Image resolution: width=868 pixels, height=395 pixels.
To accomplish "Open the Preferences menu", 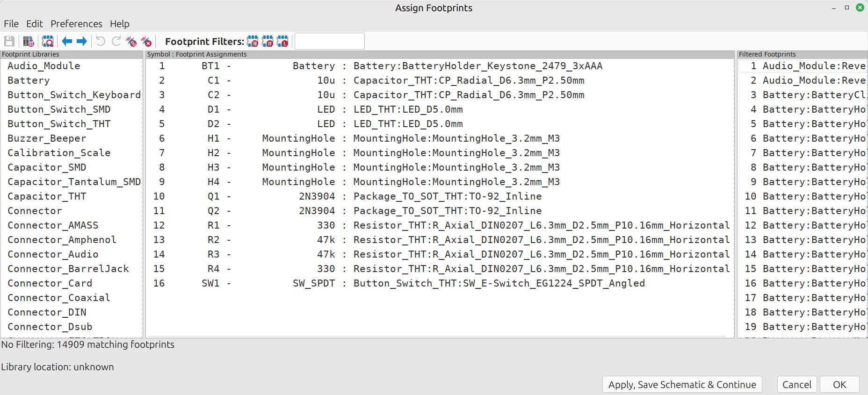I will click(x=76, y=24).
